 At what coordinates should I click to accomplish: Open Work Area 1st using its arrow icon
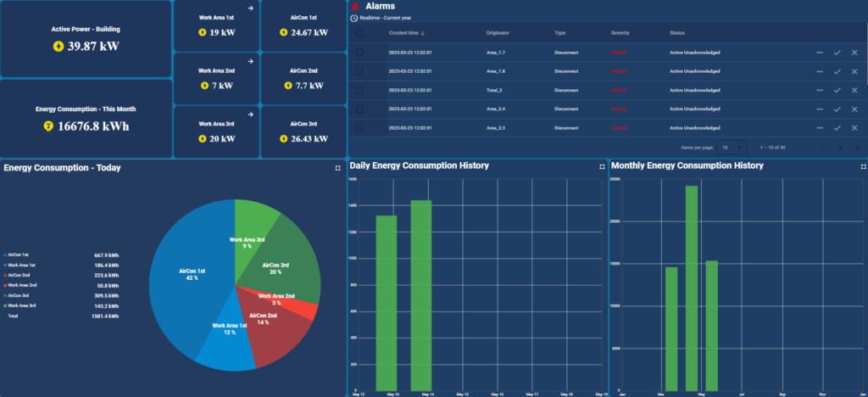(251, 9)
